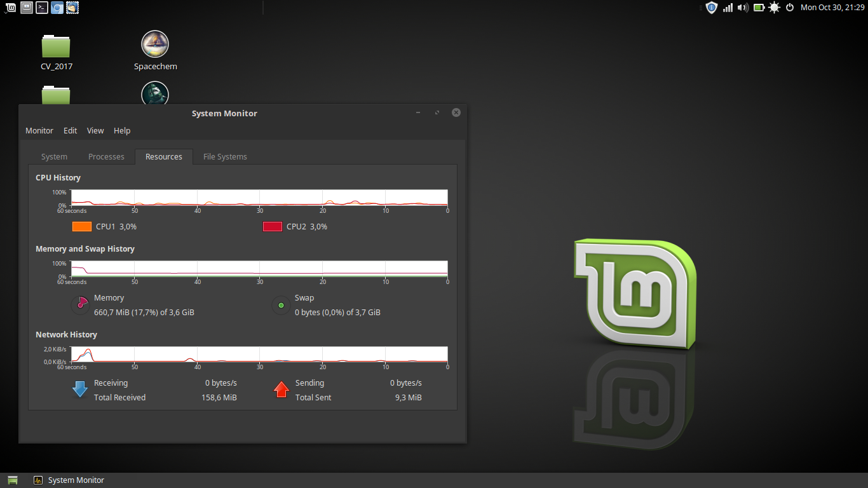Select the Resources tab

[164, 156]
